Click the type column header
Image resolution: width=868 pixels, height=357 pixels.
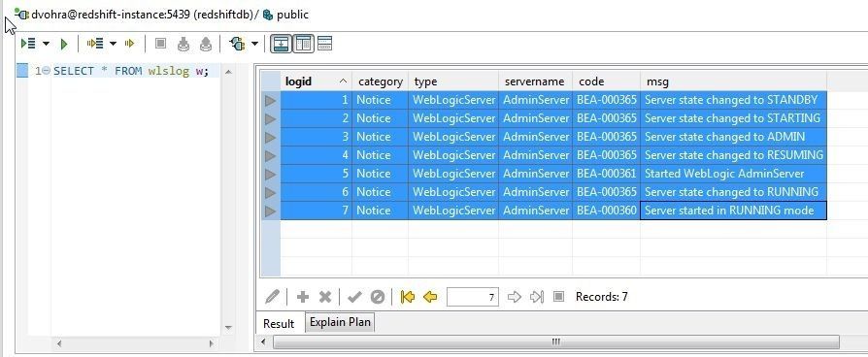click(453, 81)
